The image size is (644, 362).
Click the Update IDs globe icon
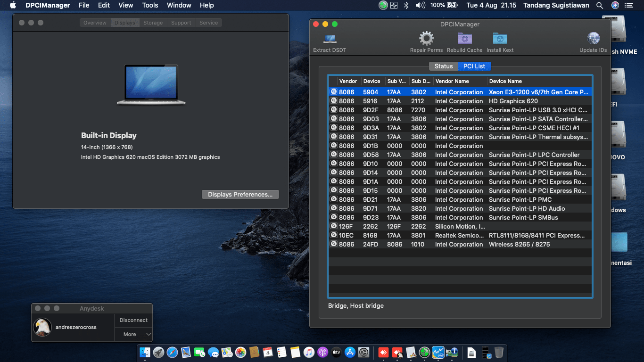pyautogui.click(x=593, y=39)
